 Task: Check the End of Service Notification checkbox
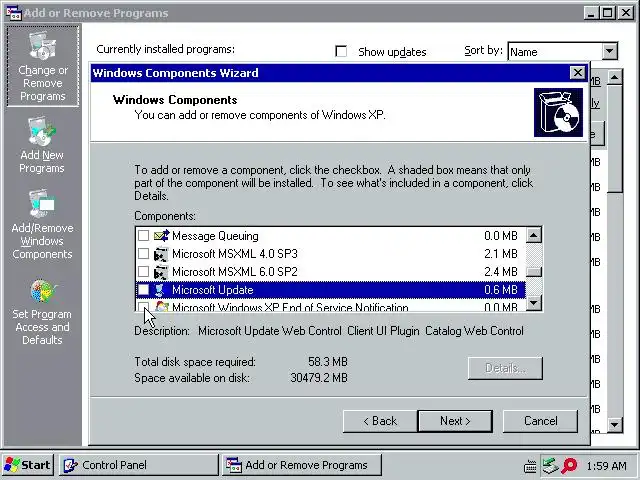[143, 307]
